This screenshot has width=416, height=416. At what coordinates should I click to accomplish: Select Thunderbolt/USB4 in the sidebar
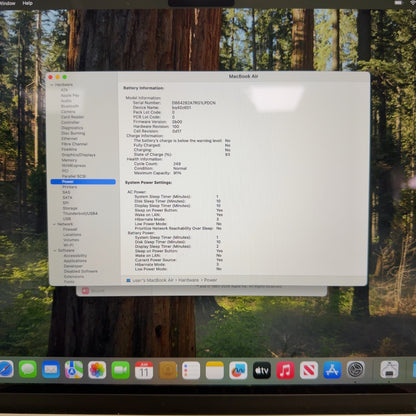pos(80,213)
